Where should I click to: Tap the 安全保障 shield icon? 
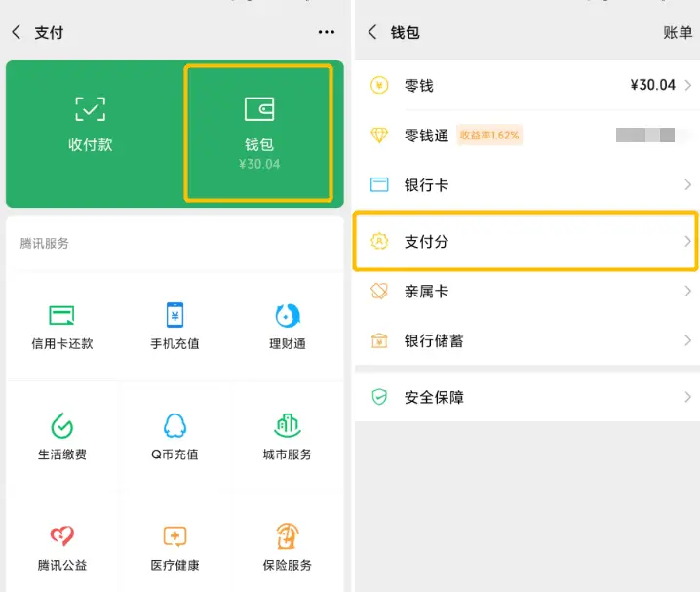coord(379,397)
